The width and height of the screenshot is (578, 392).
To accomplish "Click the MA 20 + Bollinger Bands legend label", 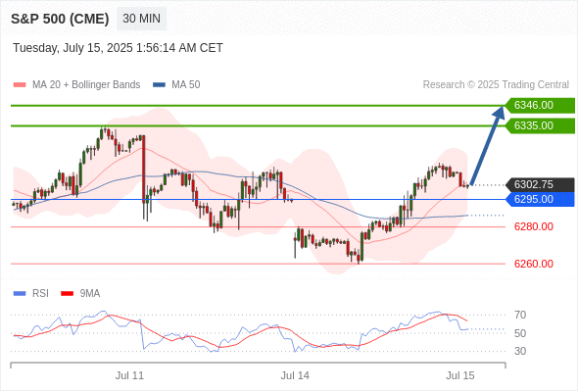I will [x=86, y=85].
